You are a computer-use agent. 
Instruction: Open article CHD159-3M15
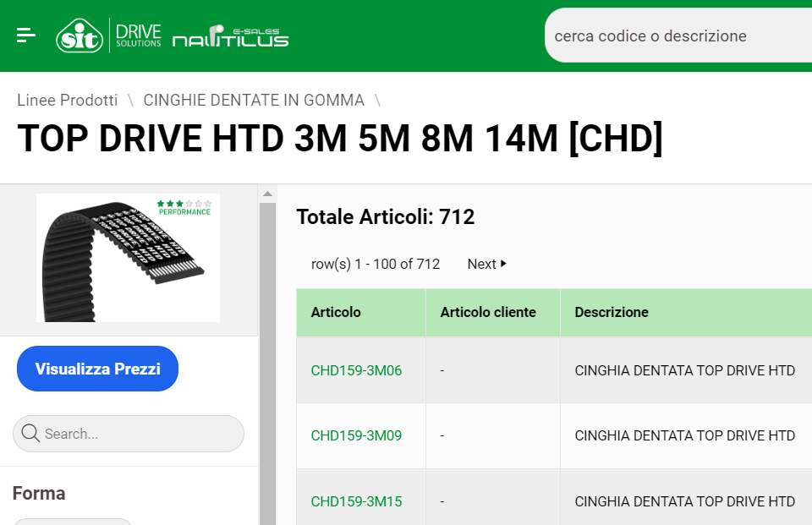[356, 501]
